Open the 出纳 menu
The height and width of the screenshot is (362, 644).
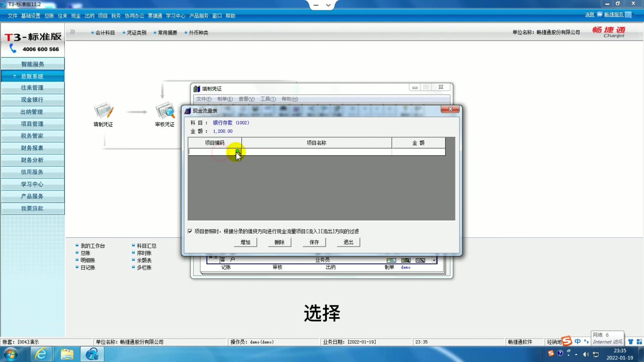coord(89,16)
